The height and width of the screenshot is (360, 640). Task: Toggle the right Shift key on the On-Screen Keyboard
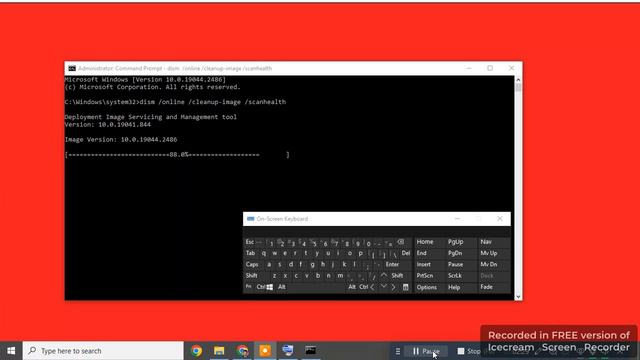[397, 276]
